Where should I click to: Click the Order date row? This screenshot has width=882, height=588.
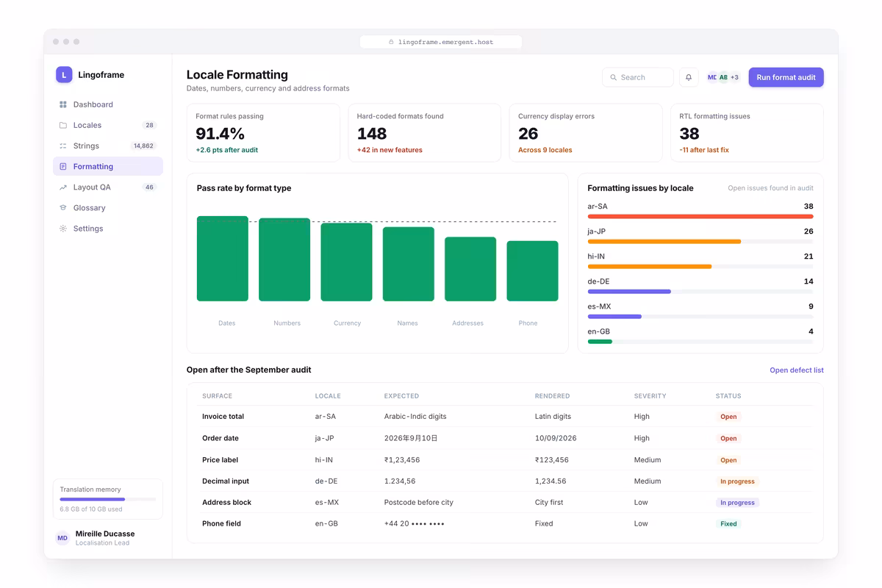(x=505, y=438)
